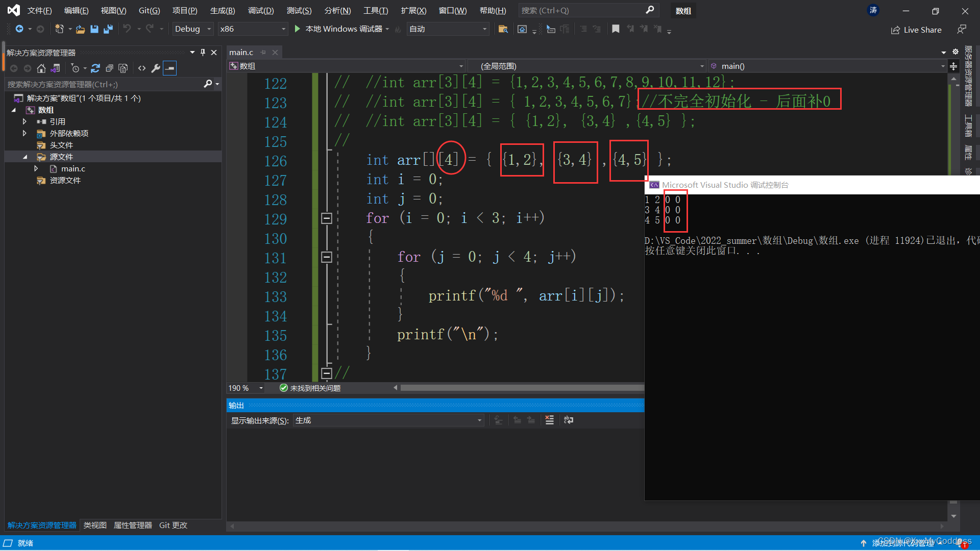Collapse the for loop at line 129

pos(327,218)
